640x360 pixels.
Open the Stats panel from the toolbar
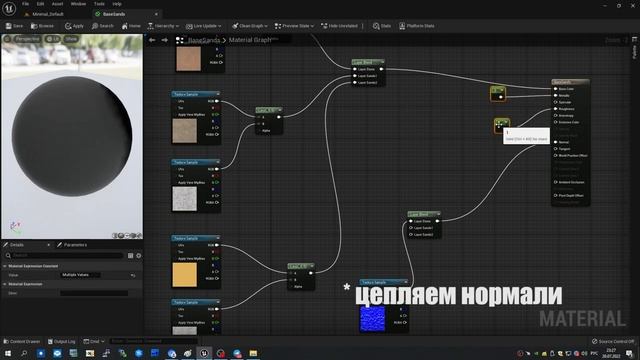pos(382,26)
